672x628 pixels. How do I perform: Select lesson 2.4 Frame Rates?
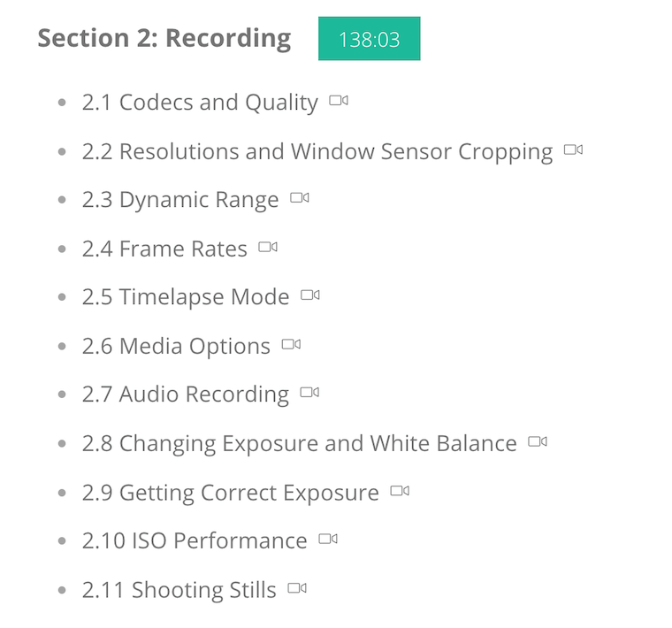coord(164,249)
